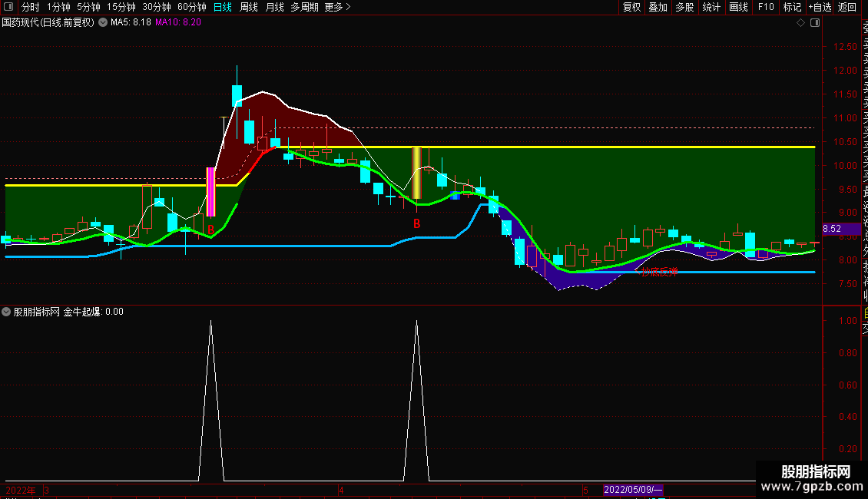The image size is (868, 499).
Task: Open F10 company information
Action: [766, 7]
